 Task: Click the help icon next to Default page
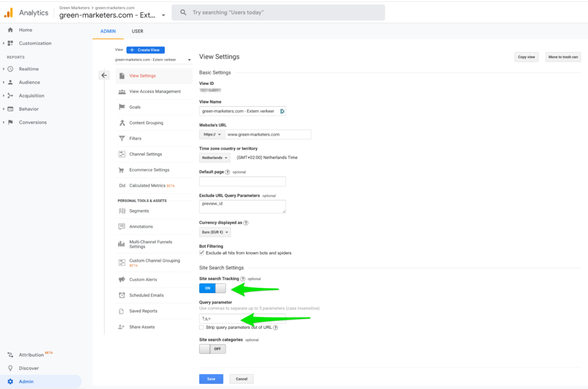click(x=227, y=172)
